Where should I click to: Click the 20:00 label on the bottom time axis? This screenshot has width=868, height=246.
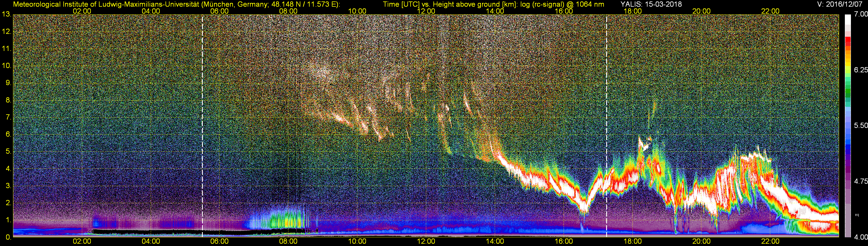[702, 242]
